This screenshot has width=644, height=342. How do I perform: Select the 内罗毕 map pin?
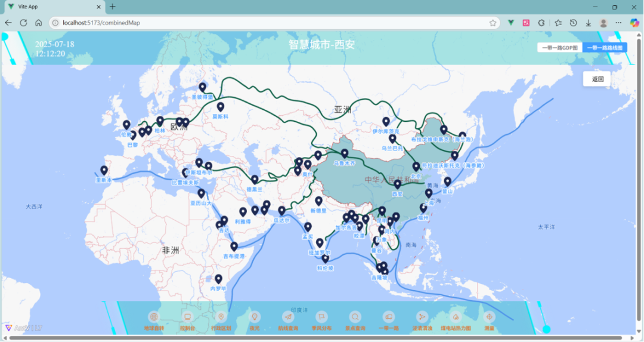click(x=218, y=279)
